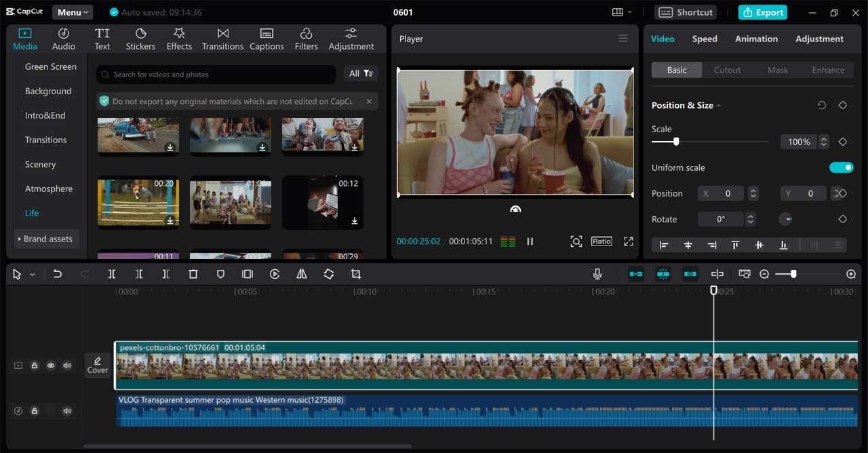
Task: Open the layout dropdown in title bar
Action: point(622,12)
